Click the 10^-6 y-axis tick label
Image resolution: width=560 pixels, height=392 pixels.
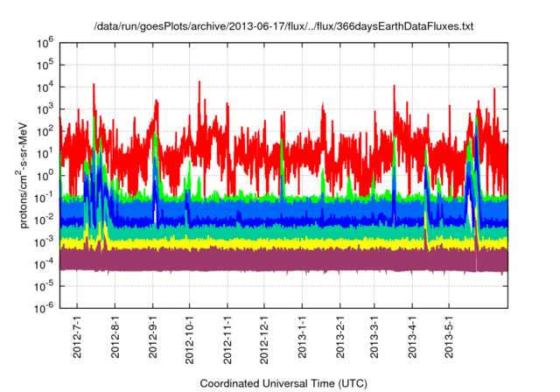coord(44,308)
